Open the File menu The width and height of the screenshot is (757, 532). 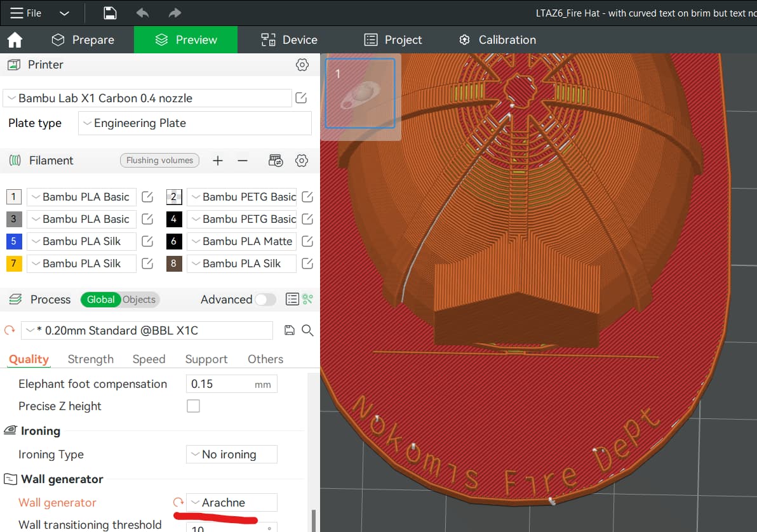[25, 13]
